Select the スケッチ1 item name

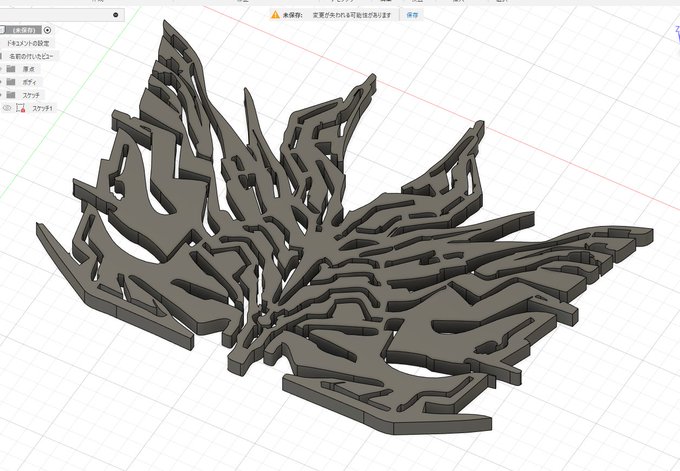tap(42, 108)
